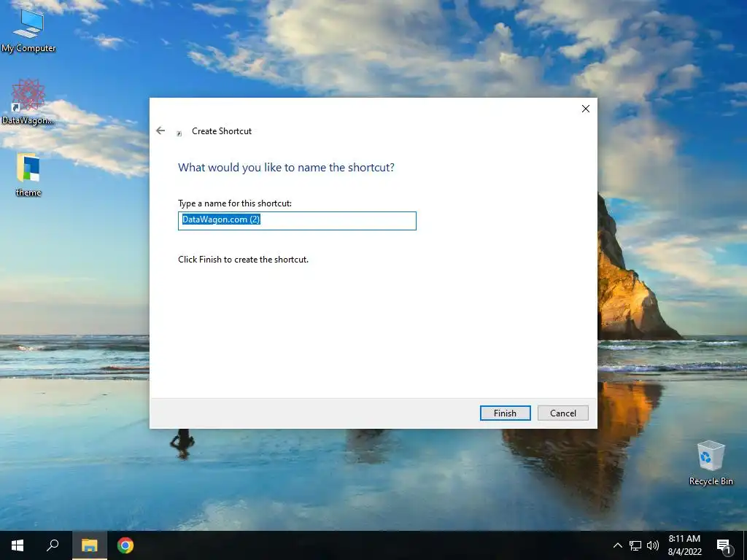
Task: Open the Windows Start menu
Action: [x=18, y=545]
